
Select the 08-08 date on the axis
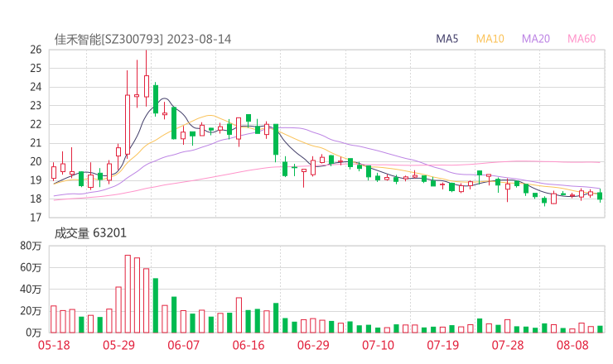[572, 345]
